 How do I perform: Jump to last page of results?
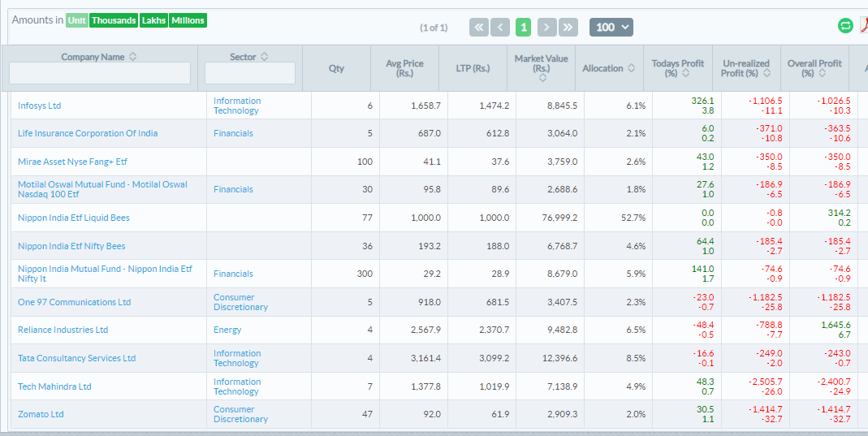coord(568,27)
